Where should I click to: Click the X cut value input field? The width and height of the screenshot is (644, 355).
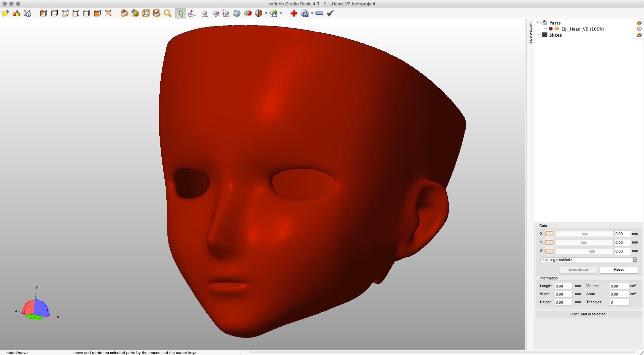pos(622,234)
